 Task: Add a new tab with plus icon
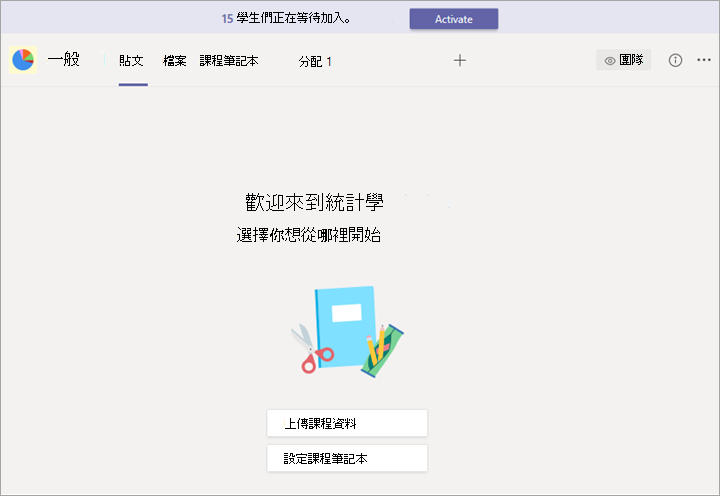pyautogui.click(x=460, y=60)
